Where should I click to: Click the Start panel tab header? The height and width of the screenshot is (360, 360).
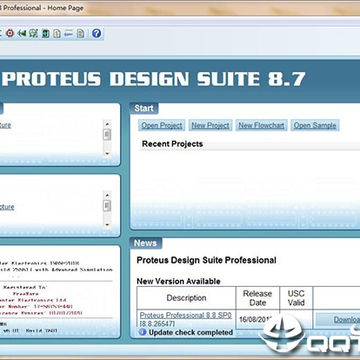click(x=144, y=108)
